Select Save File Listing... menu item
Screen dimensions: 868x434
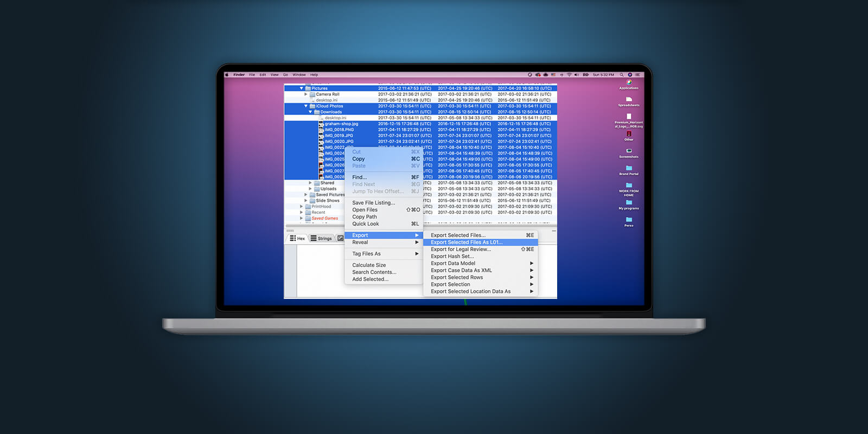tap(384, 203)
